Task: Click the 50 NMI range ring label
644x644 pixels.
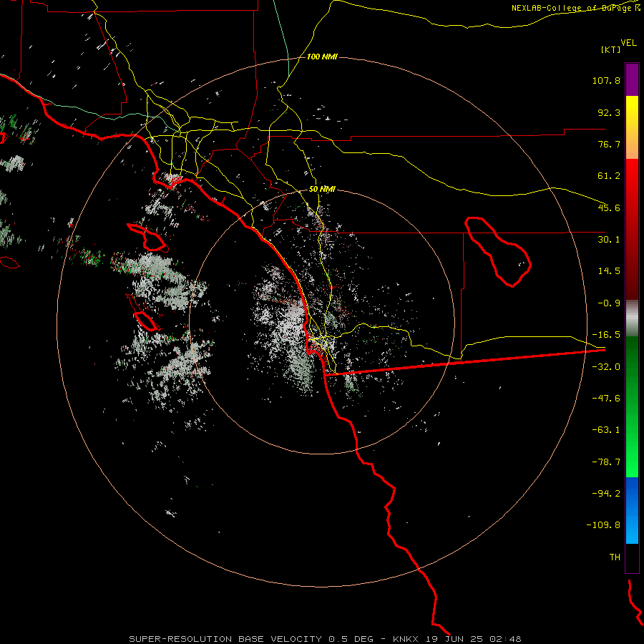Action: pyautogui.click(x=322, y=190)
